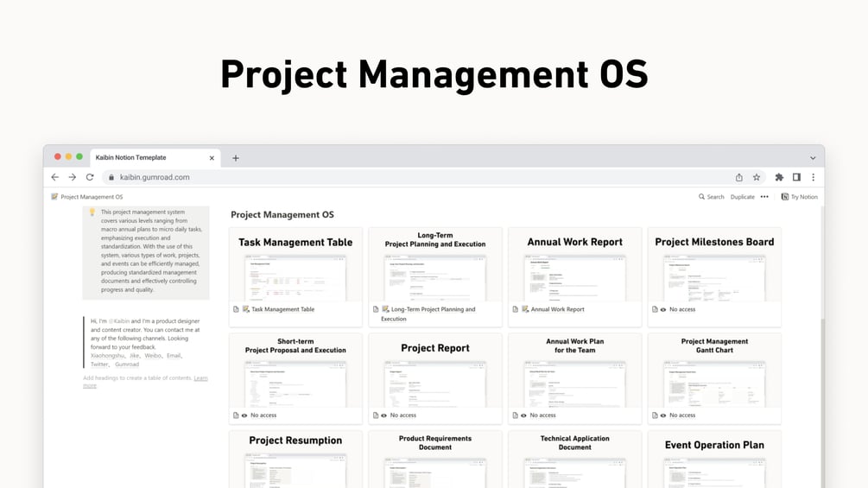Click the share icon in address bar
Image resolution: width=868 pixels, height=488 pixels.
coord(739,177)
